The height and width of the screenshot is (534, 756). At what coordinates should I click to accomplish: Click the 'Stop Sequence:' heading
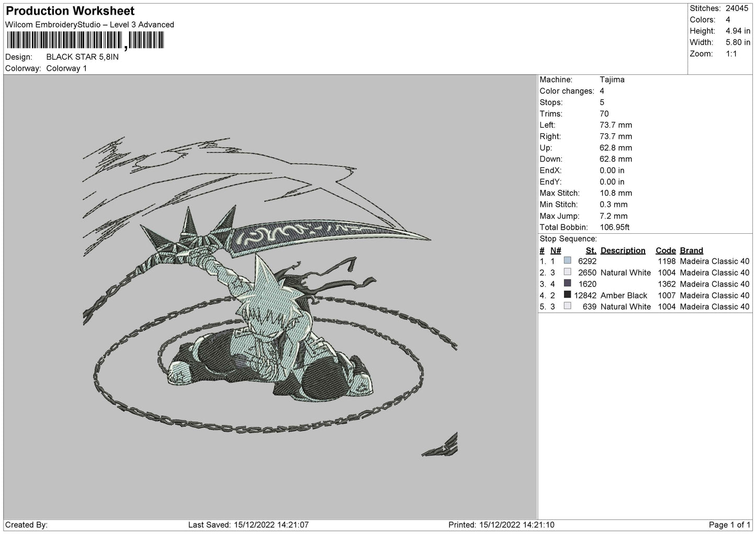pyautogui.click(x=568, y=239)
